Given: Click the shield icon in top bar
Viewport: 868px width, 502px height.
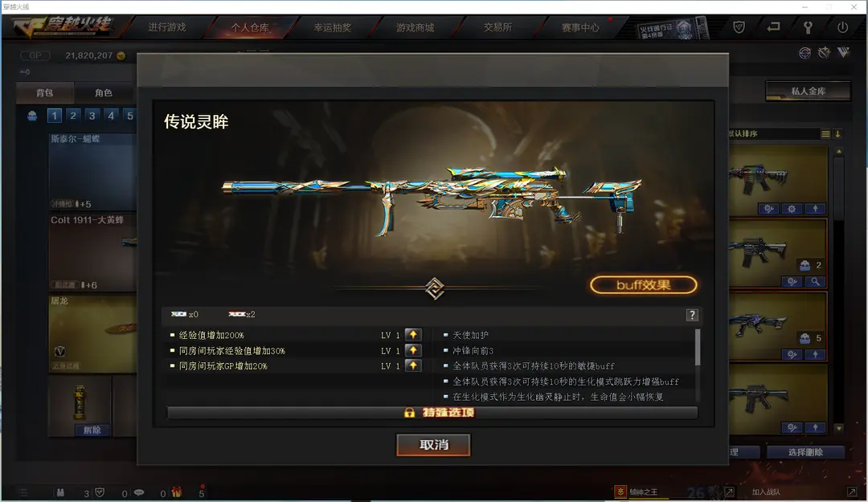Looking at the screenshot, I should coord(739,27).
